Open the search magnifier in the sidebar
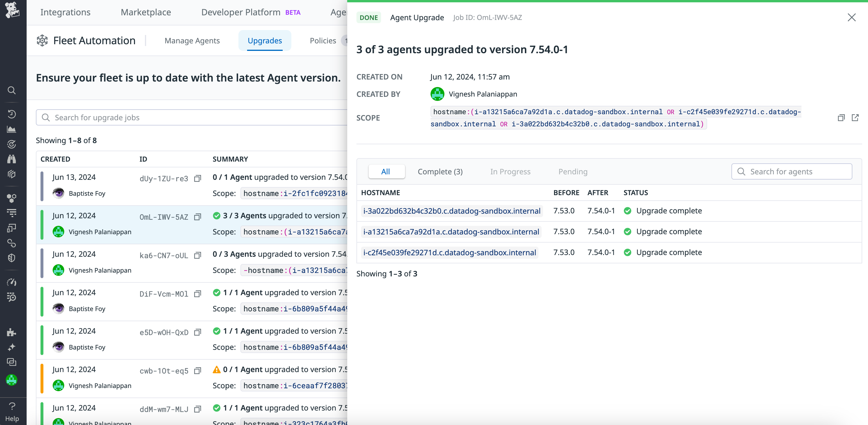Screen dimensions: 868x425 pyautogui.click(x=12, y=90)
